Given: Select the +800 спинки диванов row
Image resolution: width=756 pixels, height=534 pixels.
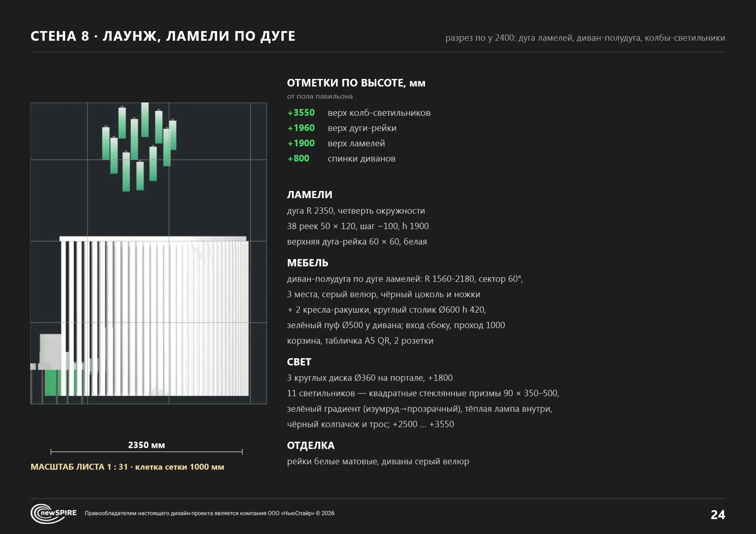Looking at the screenshot, I should [341, 159].
